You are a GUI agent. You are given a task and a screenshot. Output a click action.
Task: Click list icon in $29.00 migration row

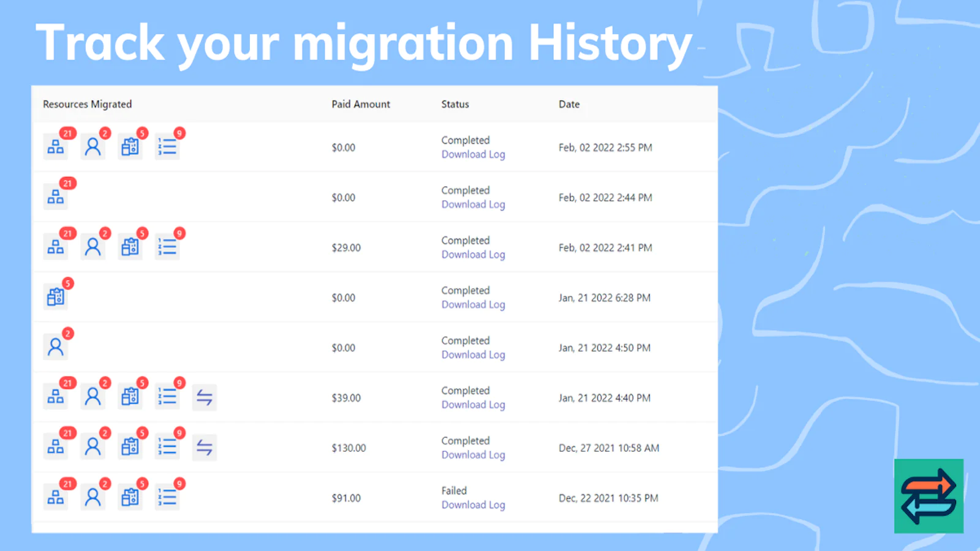tap(167, 247)
